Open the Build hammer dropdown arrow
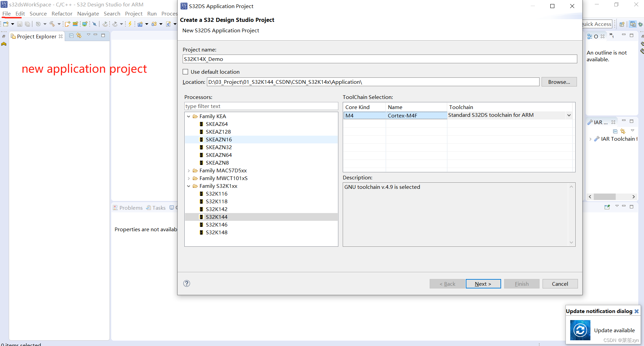The height and width of the screenshot is (346, 644). tap(59, 24)
